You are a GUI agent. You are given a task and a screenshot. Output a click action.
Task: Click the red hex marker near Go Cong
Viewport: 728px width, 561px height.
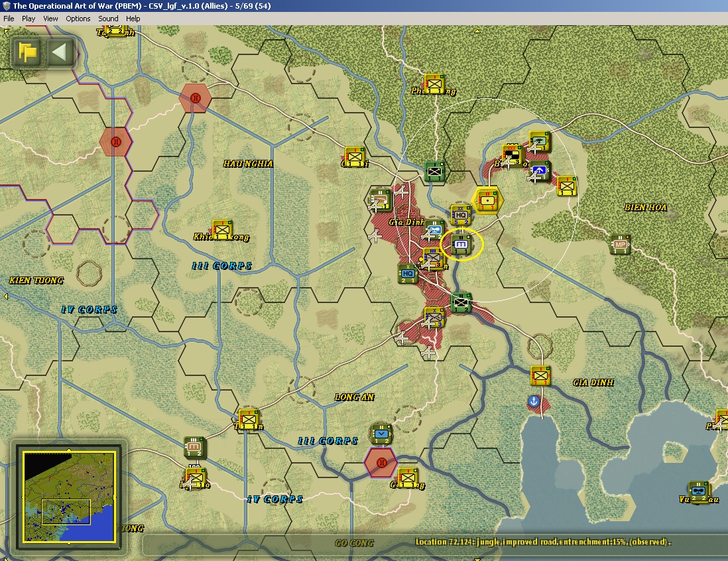[x=381, y=463]
